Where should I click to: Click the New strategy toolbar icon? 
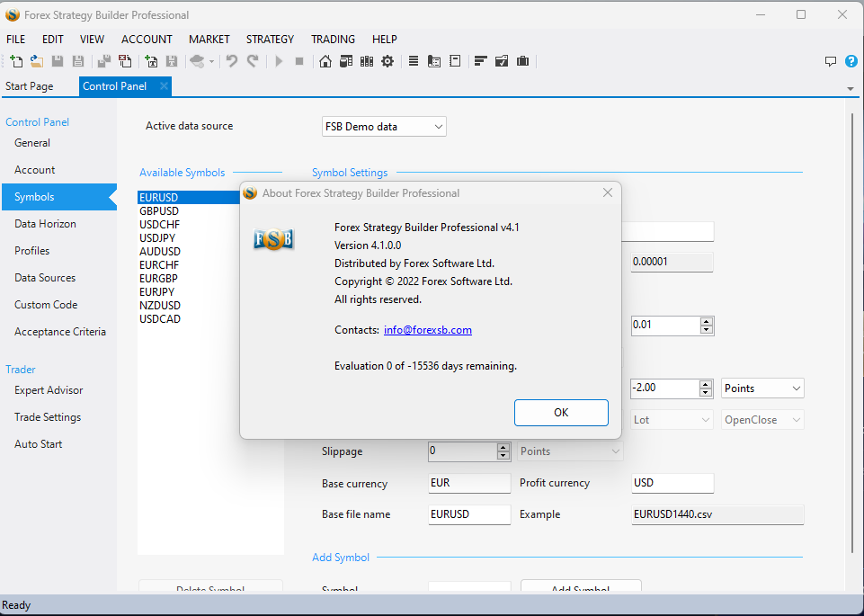coord(16,61)
